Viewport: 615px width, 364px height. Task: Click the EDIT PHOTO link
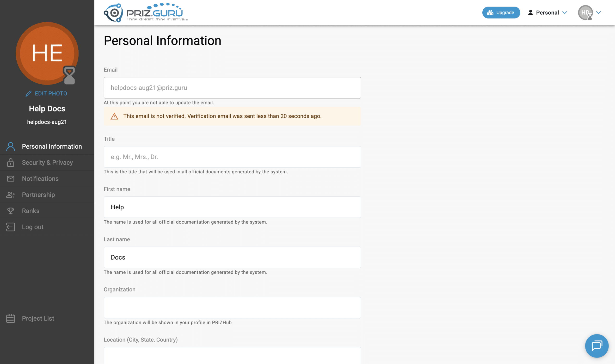coord(46,93)
